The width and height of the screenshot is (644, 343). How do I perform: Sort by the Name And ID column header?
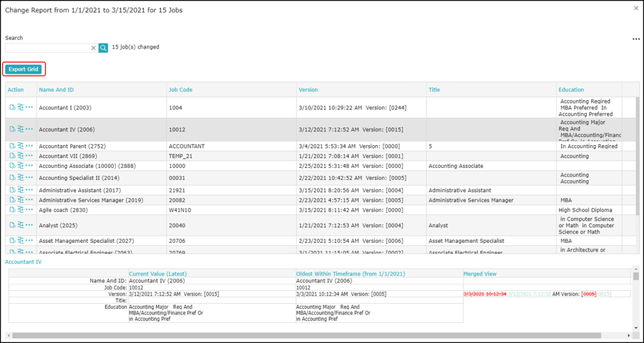57,90
